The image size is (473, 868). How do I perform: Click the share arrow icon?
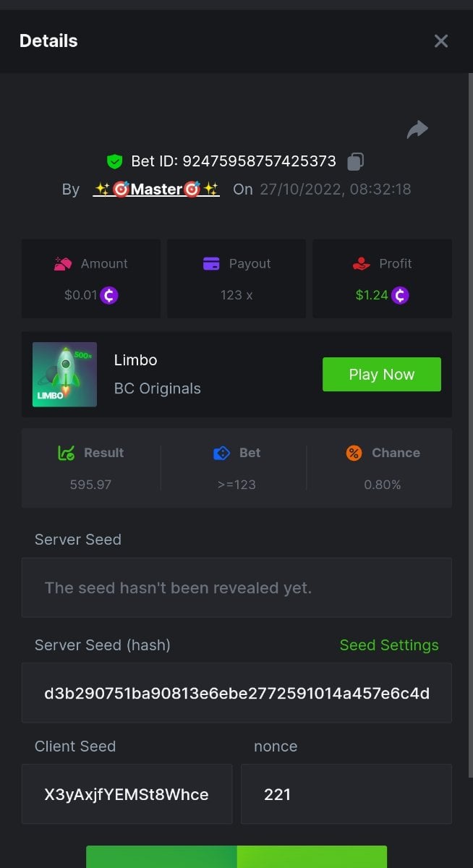pos(417,129)
